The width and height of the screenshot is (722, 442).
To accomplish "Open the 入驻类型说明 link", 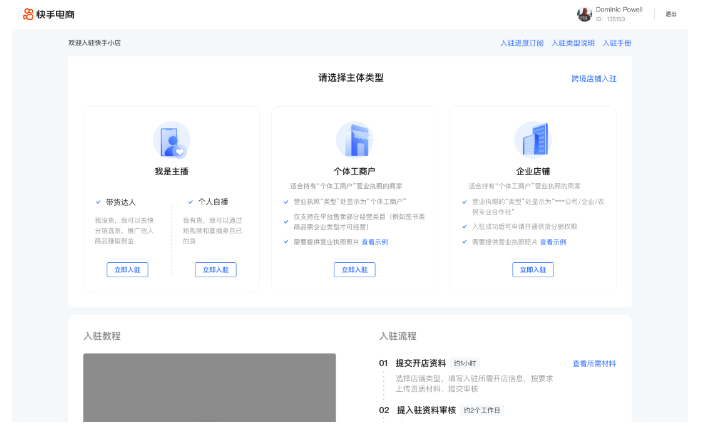I will click(x=575, y=43).
